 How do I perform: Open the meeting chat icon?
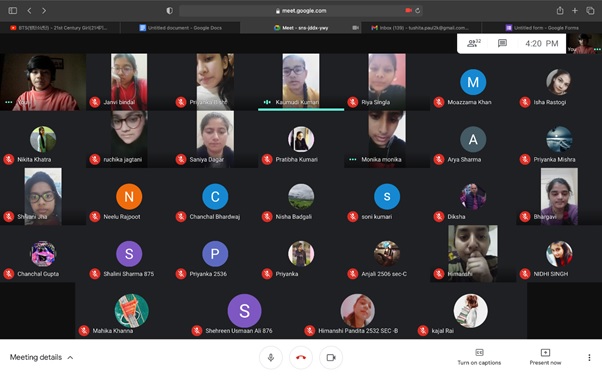[x=502, y=43]
